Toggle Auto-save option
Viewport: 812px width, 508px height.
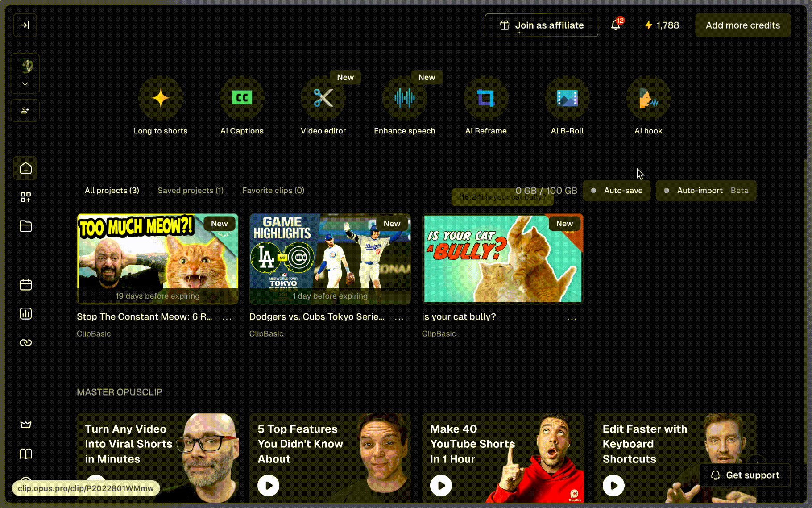click(x=617, y=191)
